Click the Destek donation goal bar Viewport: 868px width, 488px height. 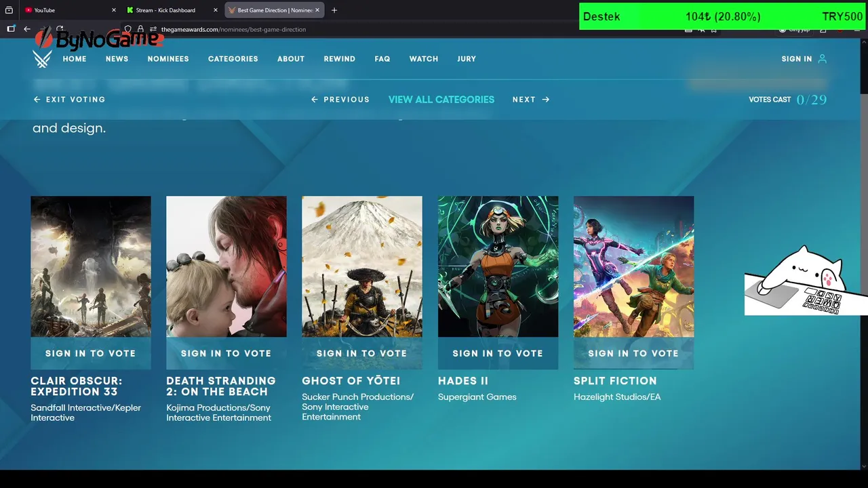[724, 16]
